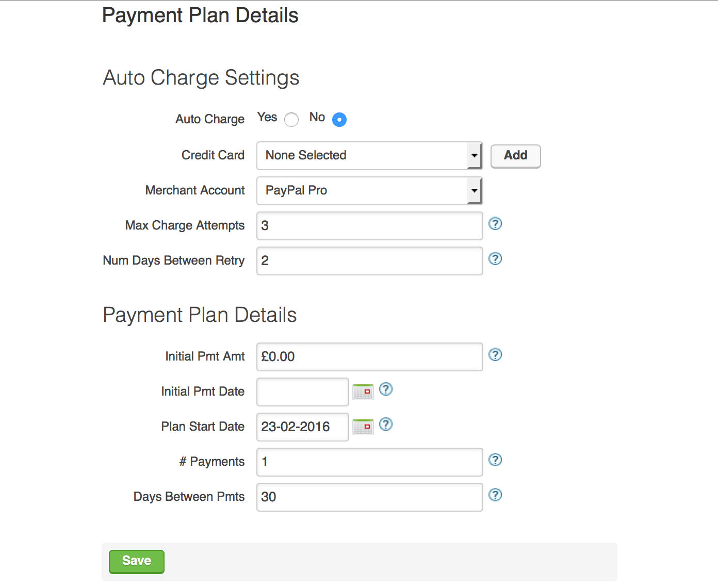Viewport: 718px width, 588px height.
Task: Open help icon beside # Payments field
Action: coord(495,460)
